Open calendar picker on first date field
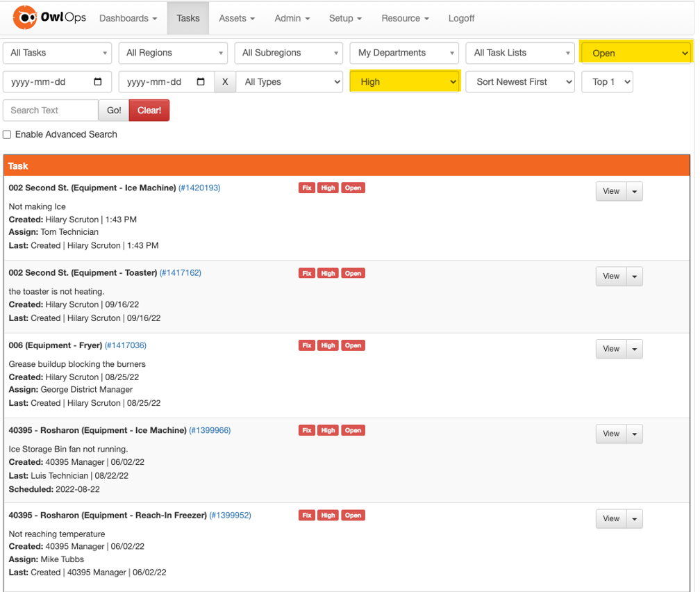 [x=98, y=82]
